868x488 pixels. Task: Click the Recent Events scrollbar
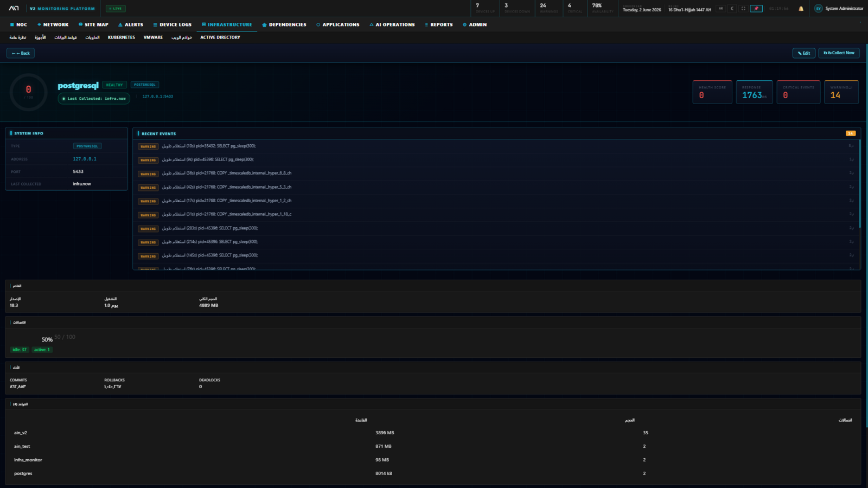pyautogui.click(x=860, y=183)
